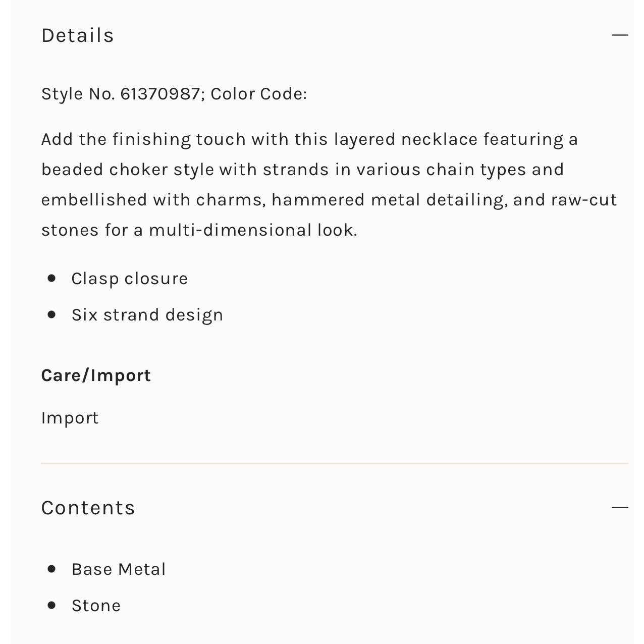Click the bullet beside Clasp closure
This screenshot has width=644, height=644.
[51, 278]
